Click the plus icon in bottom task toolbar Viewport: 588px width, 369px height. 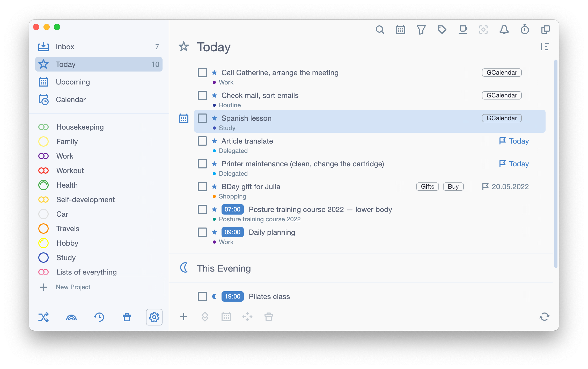click(184, 317)
